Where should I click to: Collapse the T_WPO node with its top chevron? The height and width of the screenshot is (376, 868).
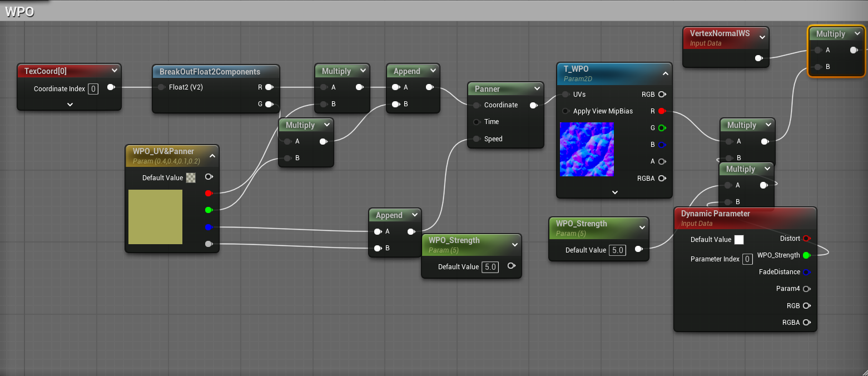click(x=664, y=73)
